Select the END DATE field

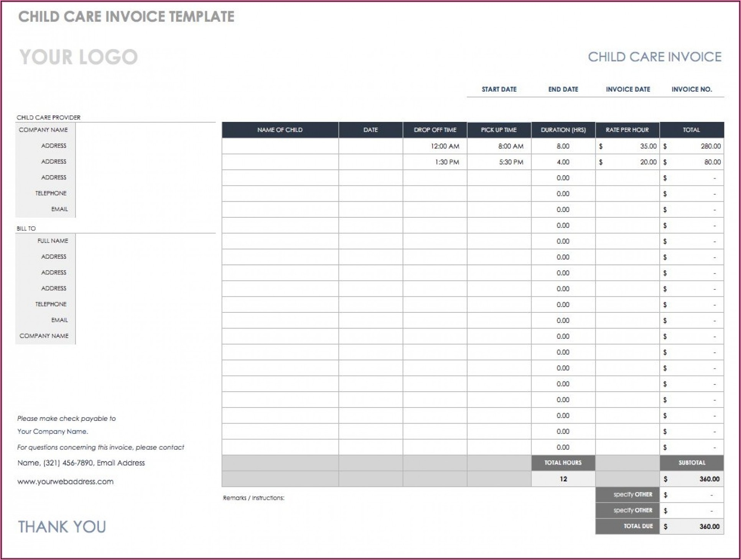pos(563,89)
